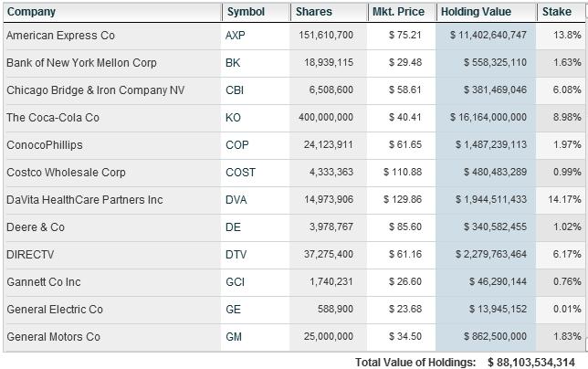Open the BK ticker symbol link

click(x=232, y=63)
